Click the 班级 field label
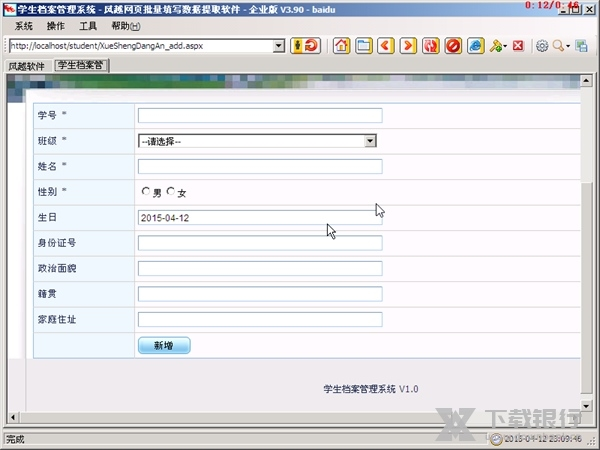 [47, 141]
